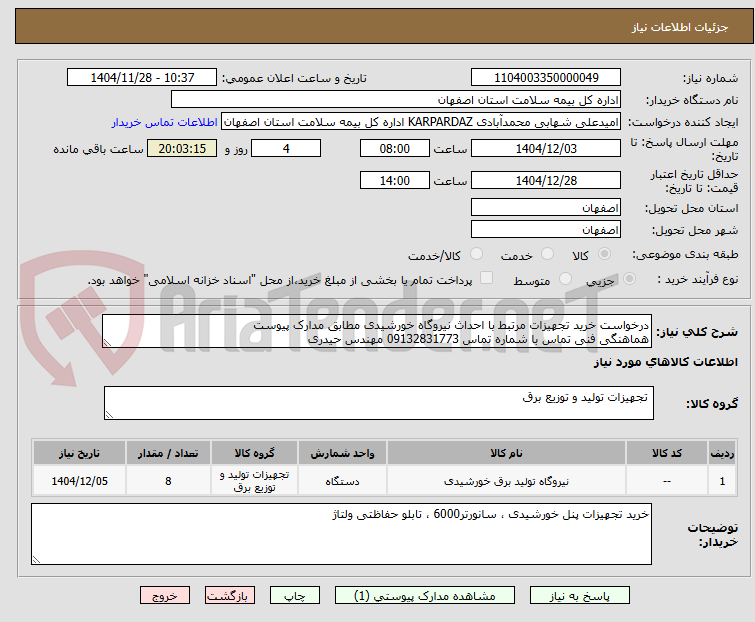This screenshot has height=622, width=755.
Task: Select the متوسط purchase type radio
Action: point(565,279)
